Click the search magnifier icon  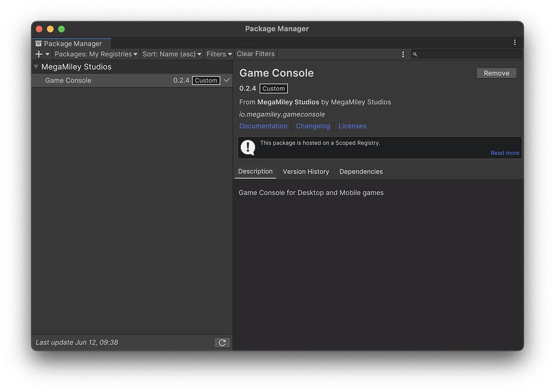tap(415, 54)
